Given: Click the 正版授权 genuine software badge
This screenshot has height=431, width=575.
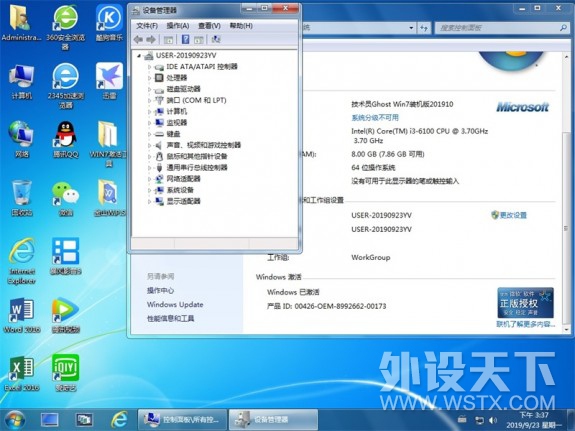Looking at the screenshot, I should click(525, 303).
